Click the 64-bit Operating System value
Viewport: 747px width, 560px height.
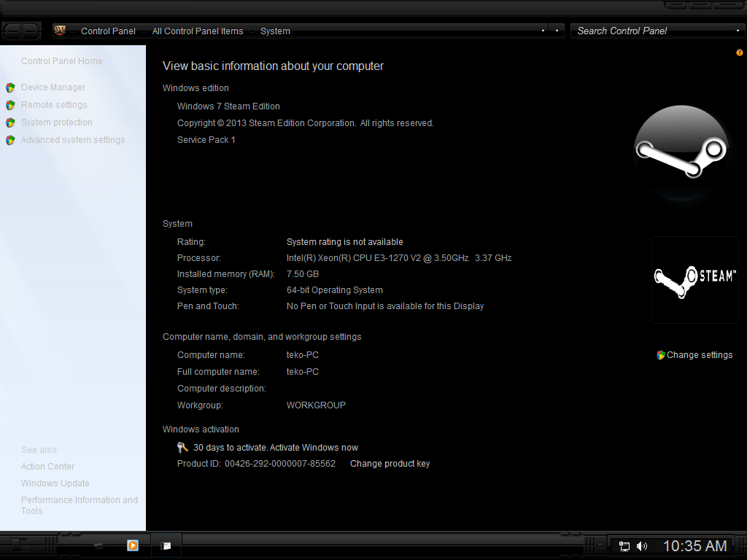(334, 290)
